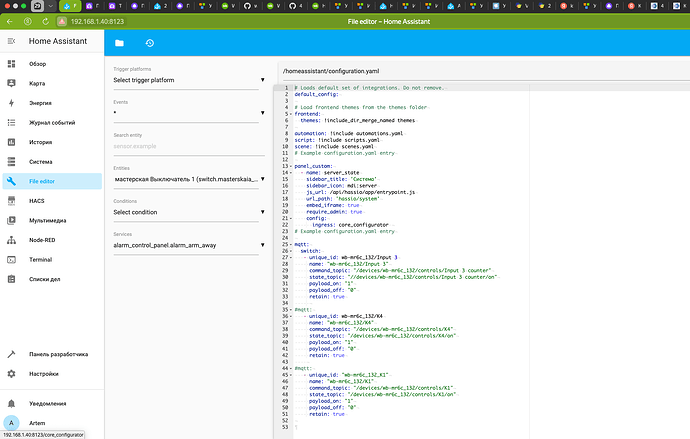Image resolution: width=690 pixels, height=439 pixels.
Task: Open the Node-RED sidebar link
Action: point(52,240)
